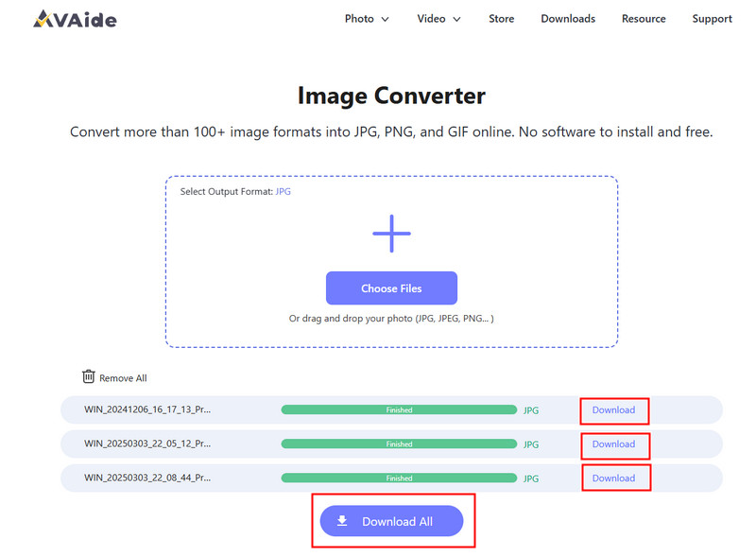Click the "Convert more than 100+ image formats" description
This screenshot has height=557, width=756.
click(391, 131)
